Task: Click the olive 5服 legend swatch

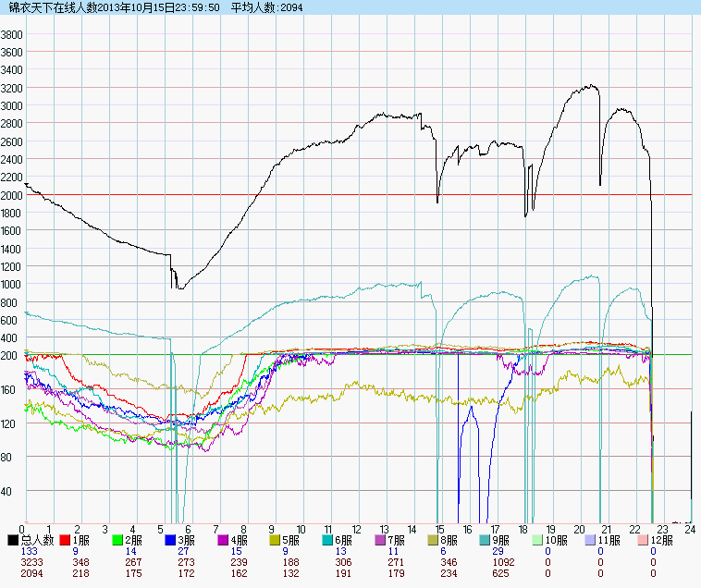Action: pos(276,540)
